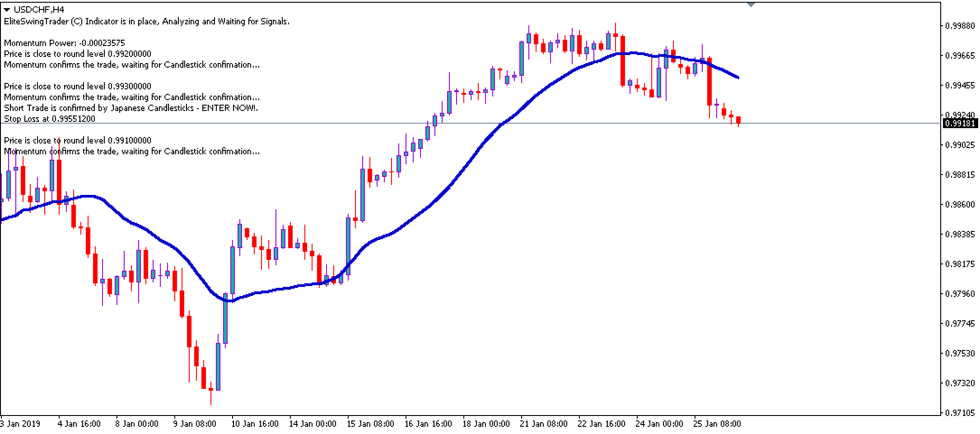Click the 10 Jan 16:00 time label
980x434 pixels.
[x=254, y=424]
